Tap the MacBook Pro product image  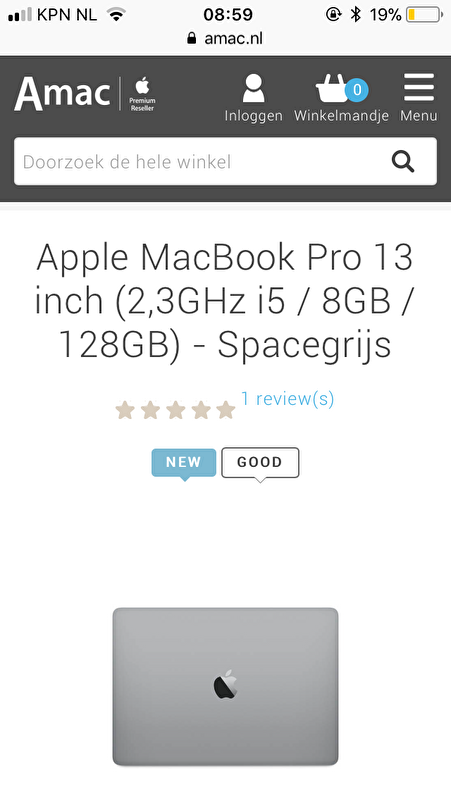[225, 686]
